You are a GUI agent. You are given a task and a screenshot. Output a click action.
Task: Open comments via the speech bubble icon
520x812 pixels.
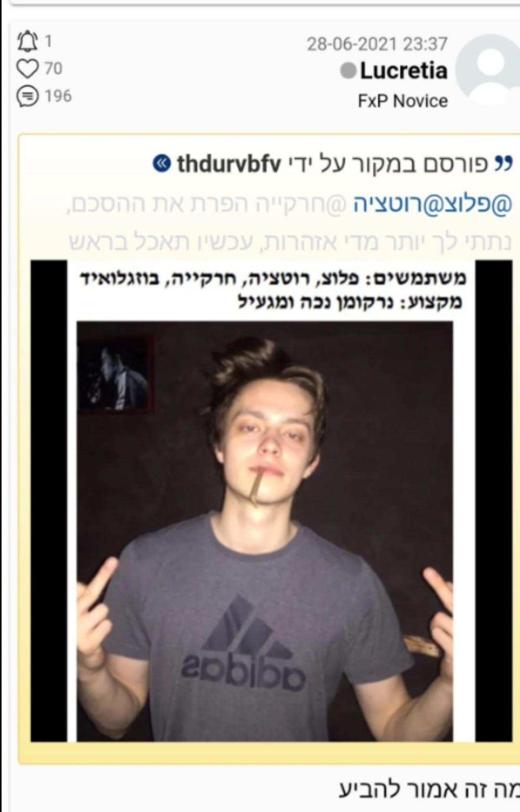[x=28, y=96]
